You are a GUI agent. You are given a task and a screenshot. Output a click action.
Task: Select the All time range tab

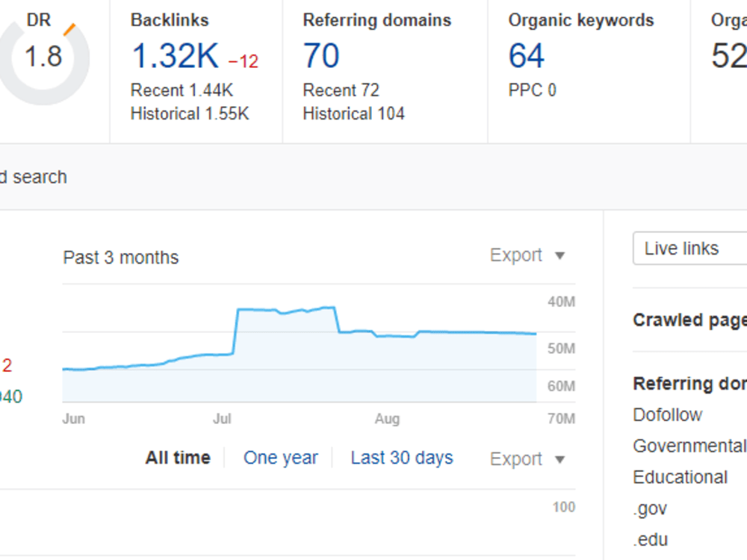[x=178, y=458]
